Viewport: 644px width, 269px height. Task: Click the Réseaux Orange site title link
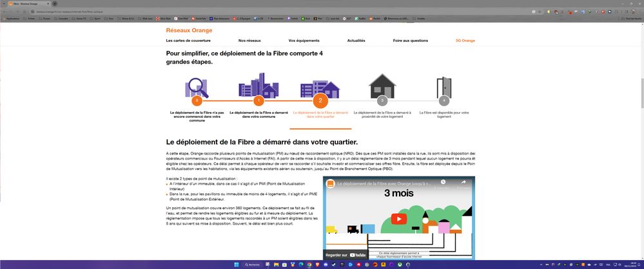click(189, 30)
